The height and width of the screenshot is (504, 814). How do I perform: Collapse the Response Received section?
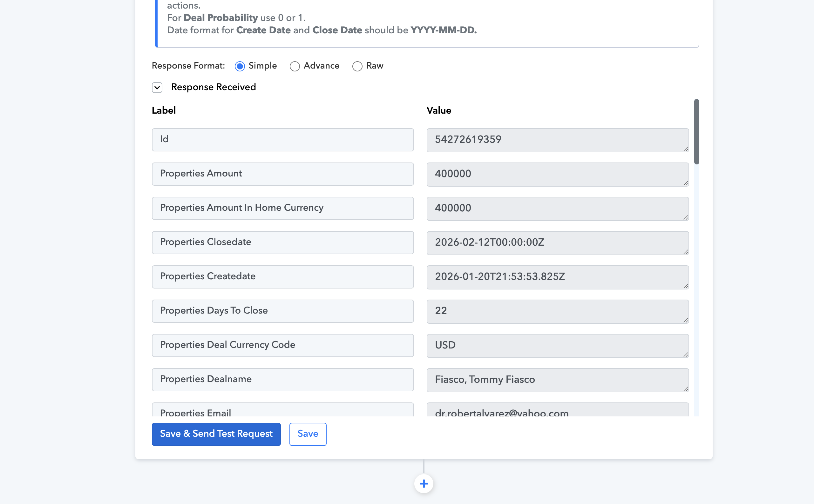(157, 87)
